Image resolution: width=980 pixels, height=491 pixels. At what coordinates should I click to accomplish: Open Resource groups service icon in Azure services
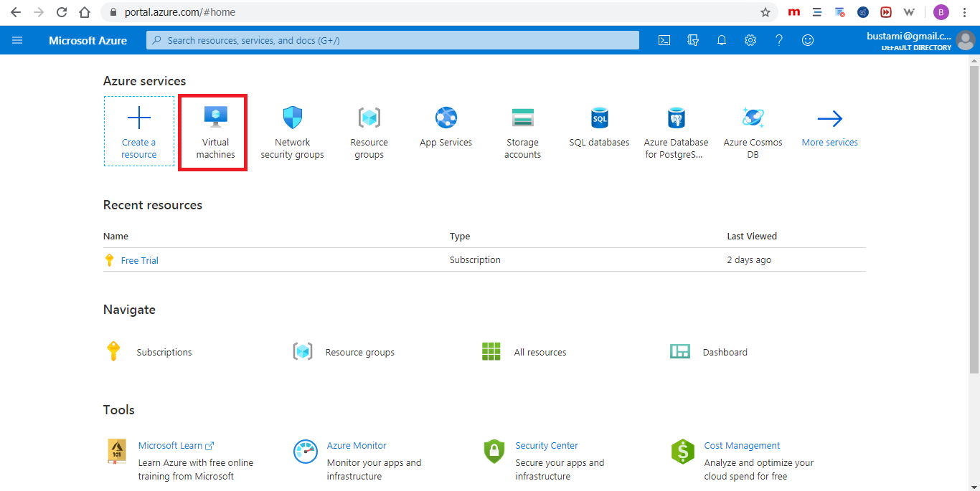[x=369, y=118]
